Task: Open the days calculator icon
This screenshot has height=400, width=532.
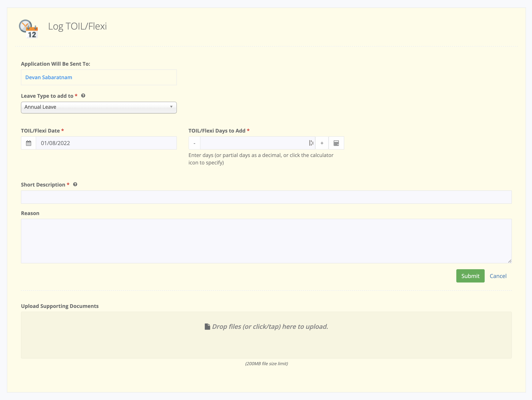Action: [x=336, y=143]
